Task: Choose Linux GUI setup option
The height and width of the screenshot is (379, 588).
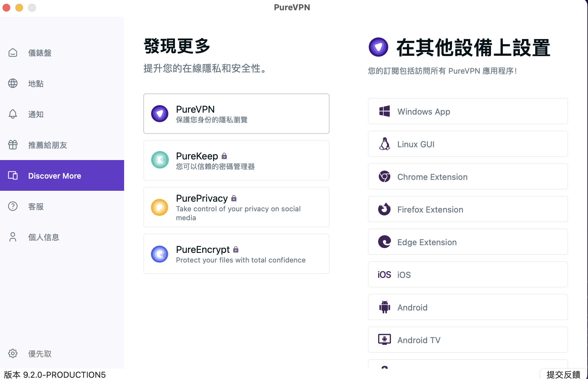Action: (468, 144)
